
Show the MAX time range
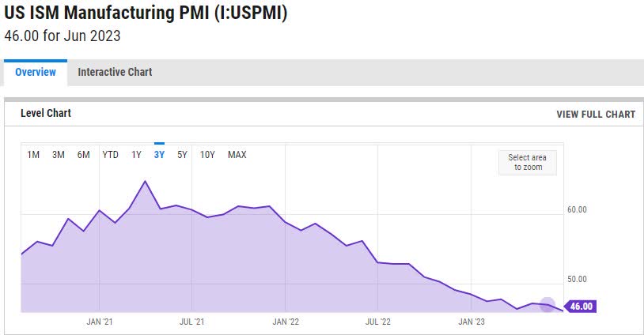coord(237,155)
